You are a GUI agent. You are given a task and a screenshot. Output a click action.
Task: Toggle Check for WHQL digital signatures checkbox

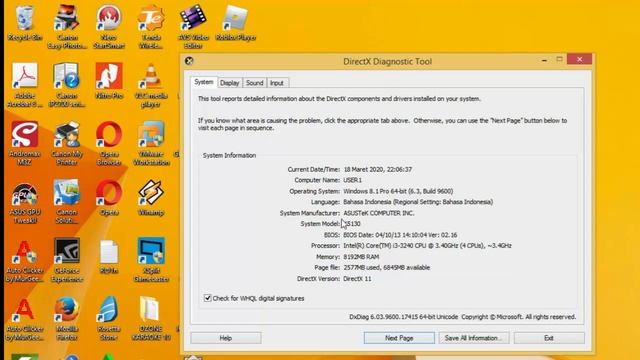pyautogui.click(x=207, y=298)
